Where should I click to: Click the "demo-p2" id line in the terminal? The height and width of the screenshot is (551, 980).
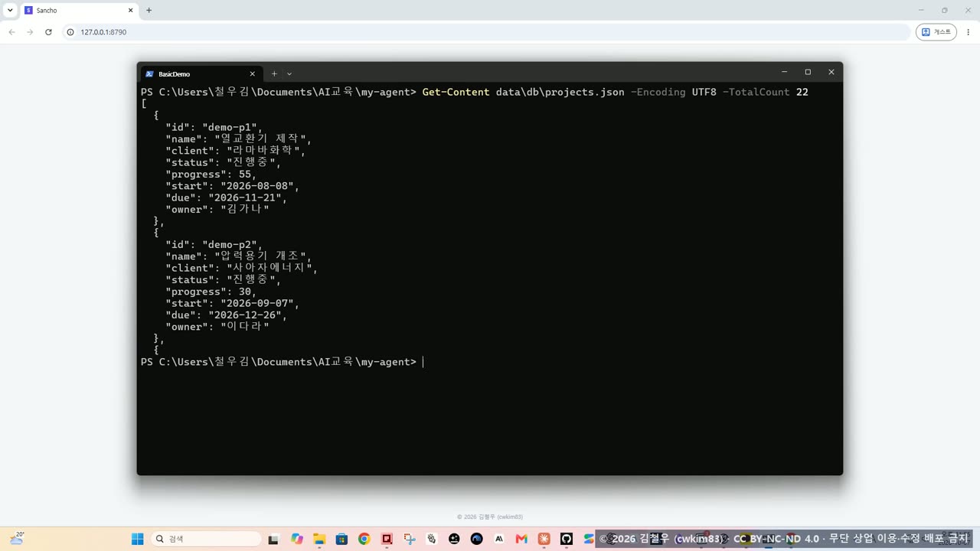tap(214, 245)
